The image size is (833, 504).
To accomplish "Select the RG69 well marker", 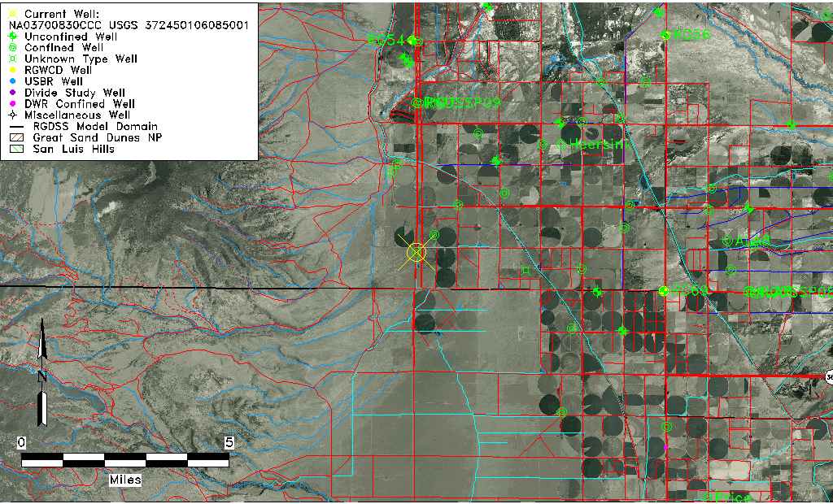I will (x=664, y=291).
